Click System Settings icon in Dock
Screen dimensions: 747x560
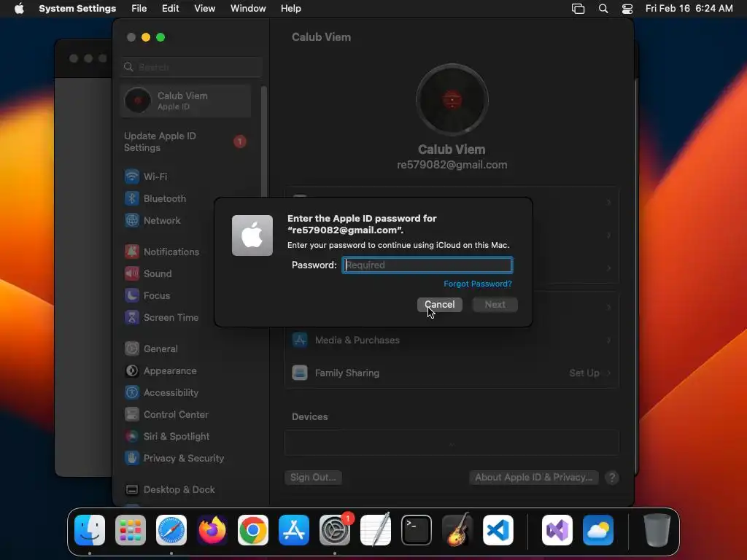pyautogui.click(x=335, y=530)
